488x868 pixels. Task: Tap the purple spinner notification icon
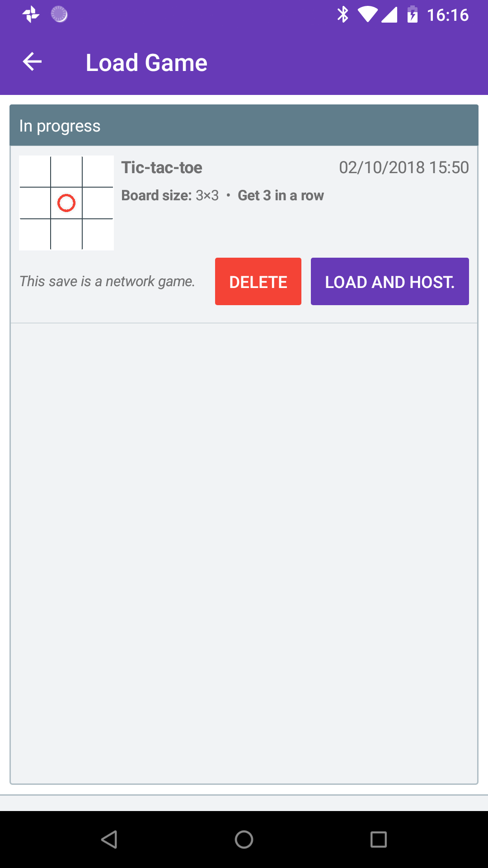tap(59, 14)
